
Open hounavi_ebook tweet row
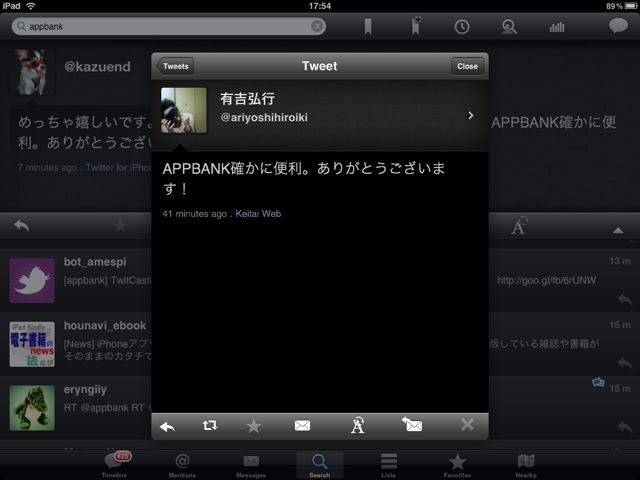click(320, 344)
